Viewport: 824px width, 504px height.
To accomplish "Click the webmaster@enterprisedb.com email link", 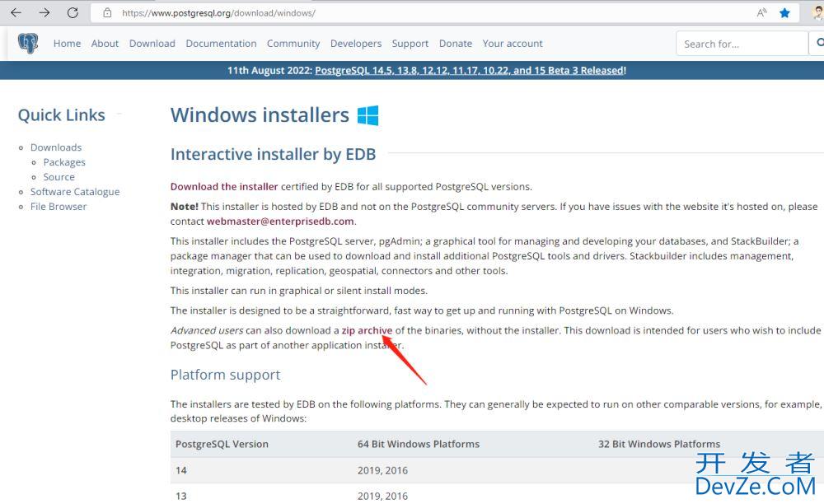I will pos(280,221).
